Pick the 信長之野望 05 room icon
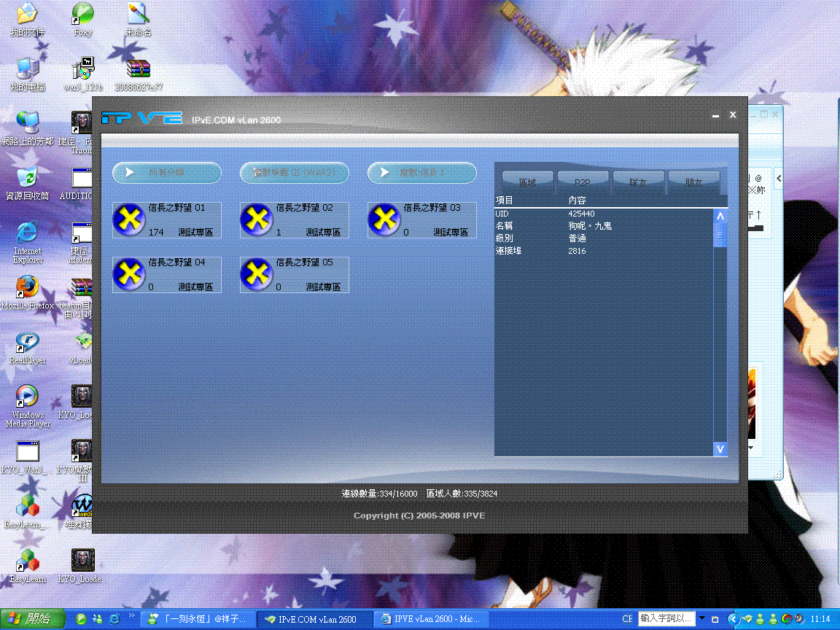The height and width of the screenshot is (630, 840). [257, 275]
